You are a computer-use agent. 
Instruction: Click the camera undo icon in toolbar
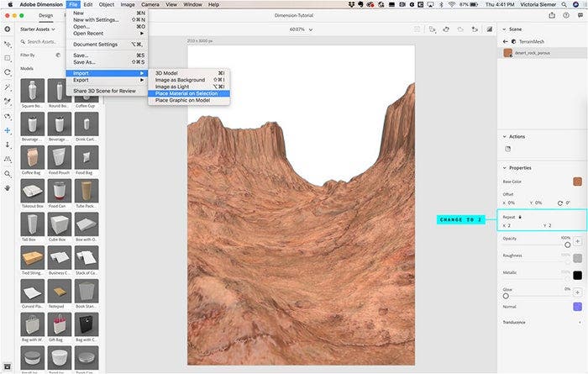pyautogui.click(x=446, y=29)
